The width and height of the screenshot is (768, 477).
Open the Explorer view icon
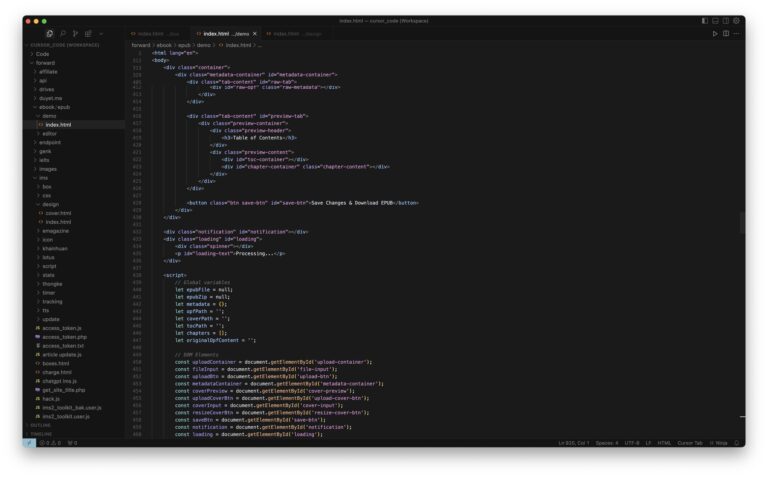[49, 34]
